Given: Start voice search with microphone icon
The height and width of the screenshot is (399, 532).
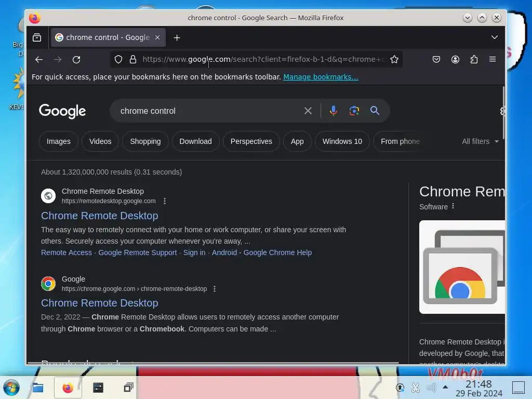Looking at the screenshot, I should tap(334, 111).
